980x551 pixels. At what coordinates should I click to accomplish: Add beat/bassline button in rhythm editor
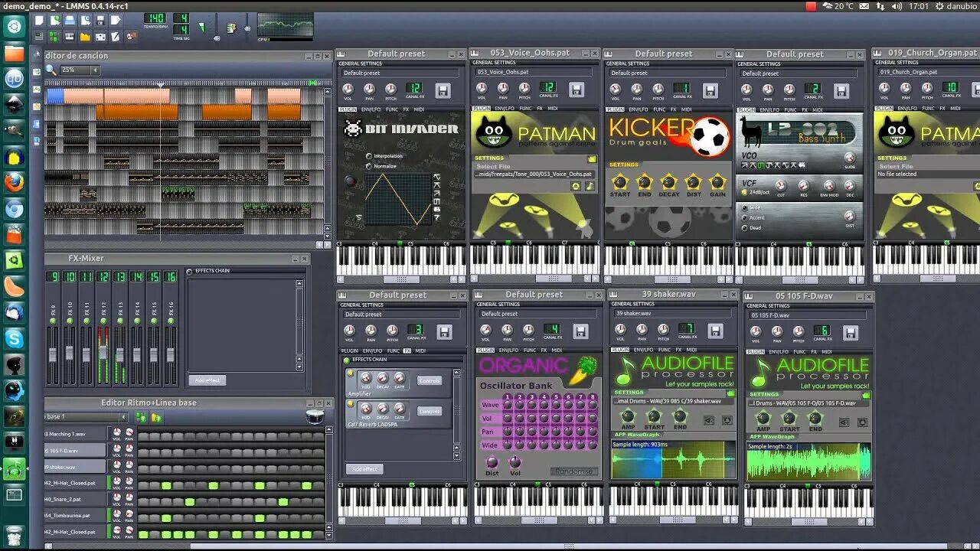click(x=141, y=418)
